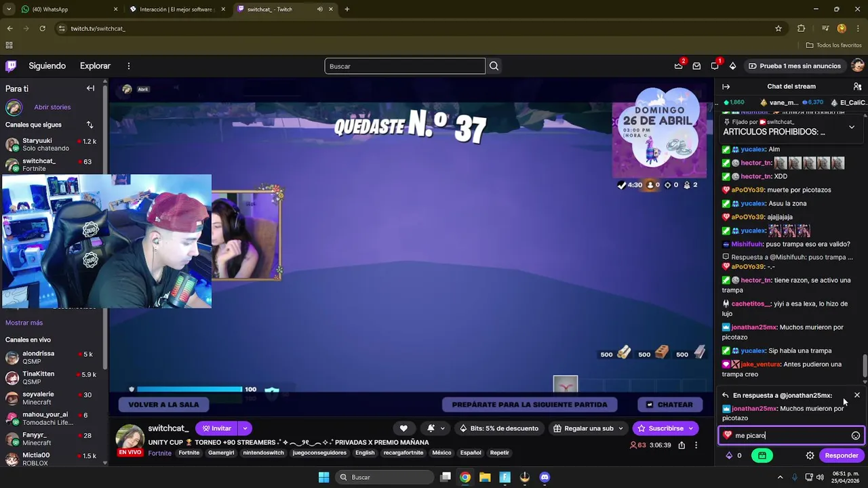
Task: Open the Windows Start menu
Action: pyautogui.click(x=323, y=477)
